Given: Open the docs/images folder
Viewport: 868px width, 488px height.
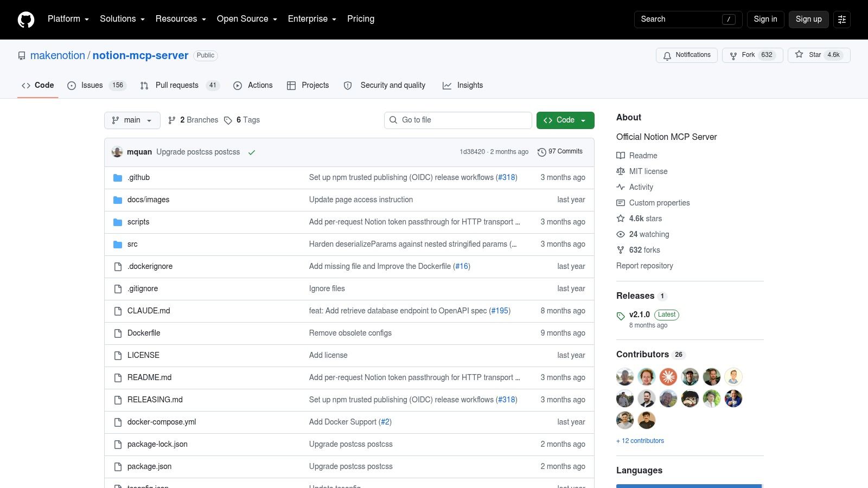Looking at the screenshot, I should [x=148, y=200].
